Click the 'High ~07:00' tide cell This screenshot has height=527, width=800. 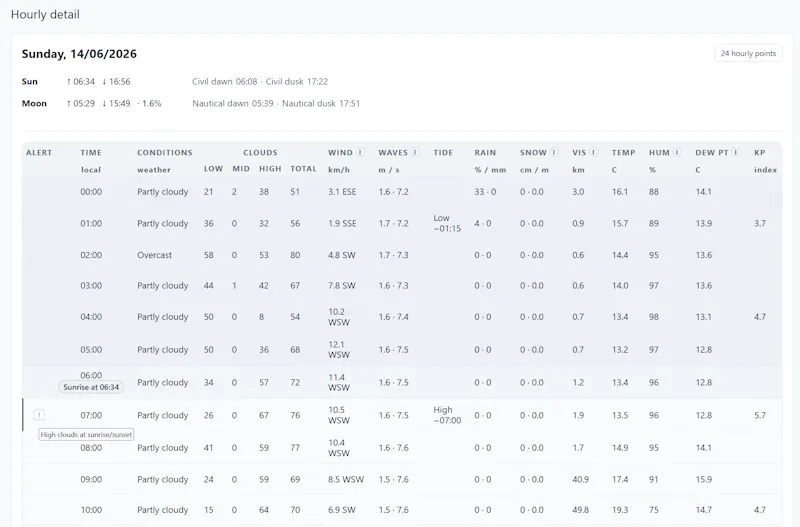tap(447, 415)
